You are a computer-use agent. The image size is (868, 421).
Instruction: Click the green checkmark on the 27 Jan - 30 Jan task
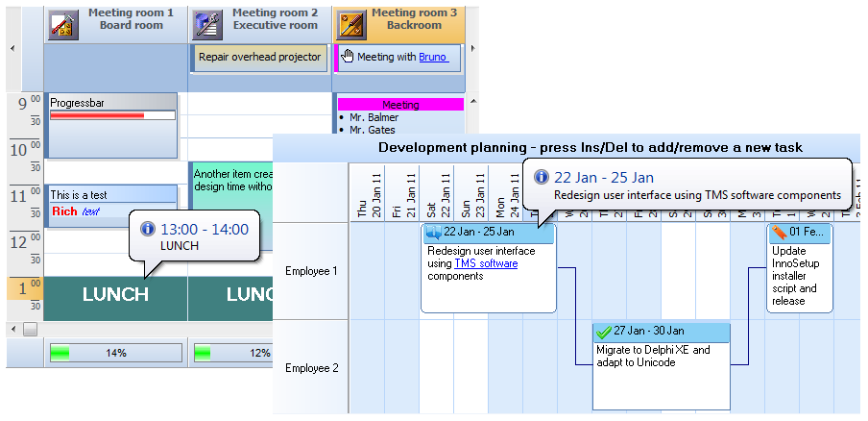click(603, 332)
